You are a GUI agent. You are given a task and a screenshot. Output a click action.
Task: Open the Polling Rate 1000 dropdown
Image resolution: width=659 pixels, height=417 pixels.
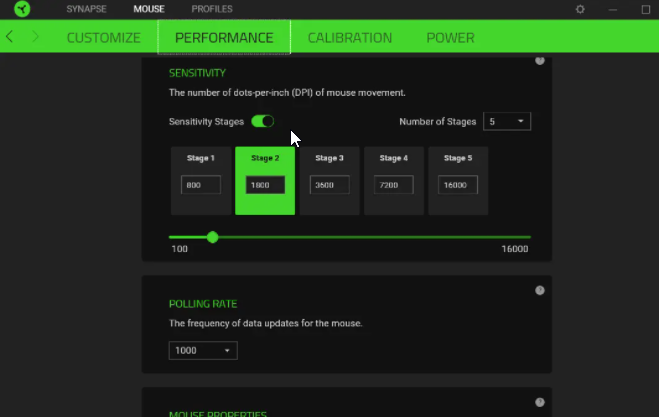pos(203,351)
